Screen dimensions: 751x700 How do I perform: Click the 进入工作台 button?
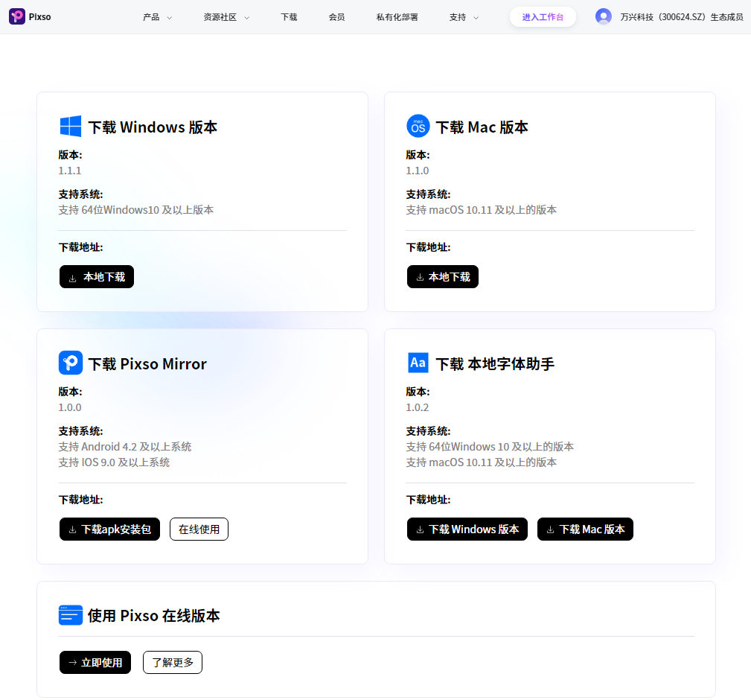tap(543, 17)
